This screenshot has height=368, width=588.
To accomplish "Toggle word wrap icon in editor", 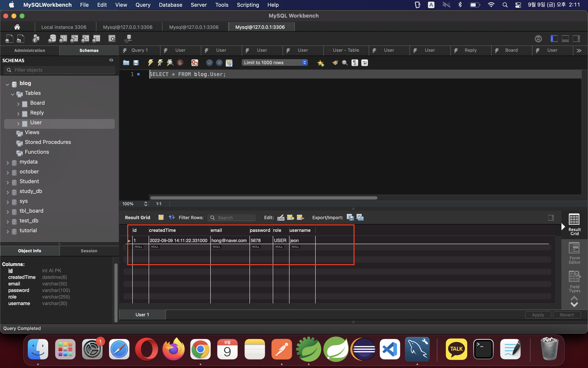I will [364, 63].
